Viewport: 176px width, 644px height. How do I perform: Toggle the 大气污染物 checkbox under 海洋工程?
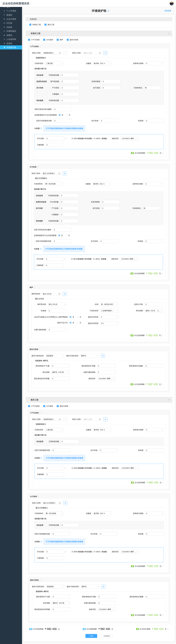[29, 406]
